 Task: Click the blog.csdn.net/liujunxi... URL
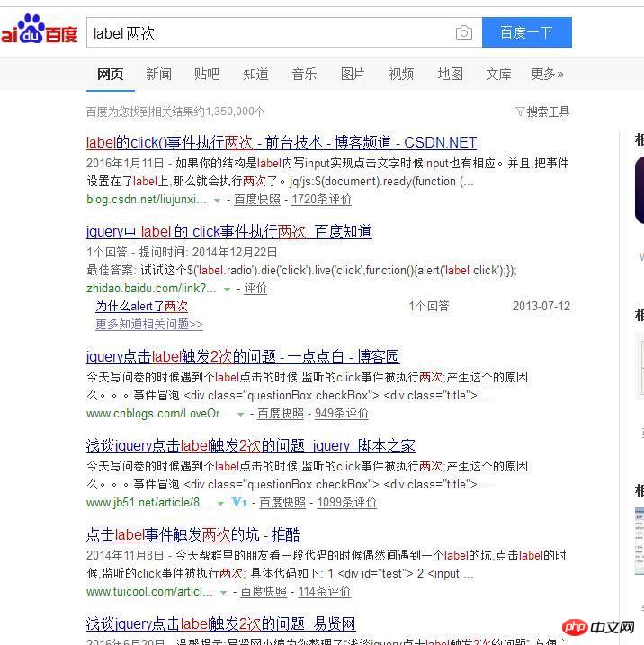pyautogui.click(x=147, y=200)
